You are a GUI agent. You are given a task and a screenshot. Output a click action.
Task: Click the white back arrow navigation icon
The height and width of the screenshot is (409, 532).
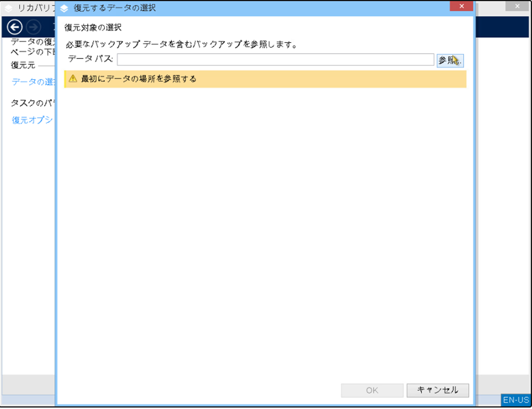click(15, 27)
